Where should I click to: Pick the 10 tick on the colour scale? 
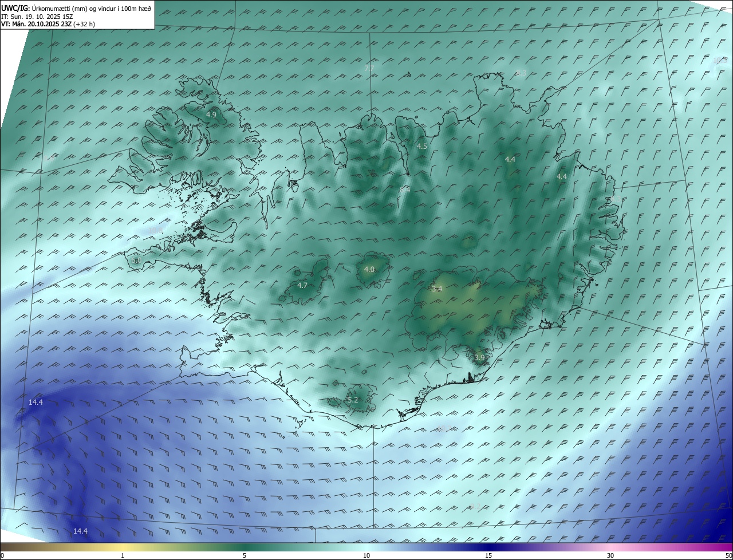click(366, 555)
